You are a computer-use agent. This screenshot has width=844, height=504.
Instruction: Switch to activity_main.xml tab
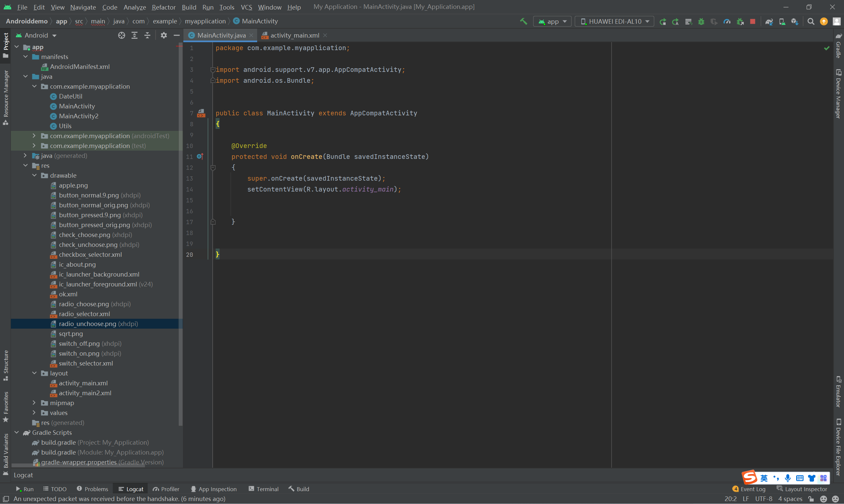click(x=294, y=35)
